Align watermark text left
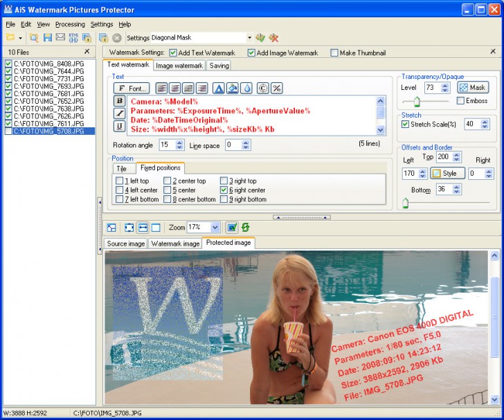The height and width of the screenshot is (420, 504). tap(162, 88)
